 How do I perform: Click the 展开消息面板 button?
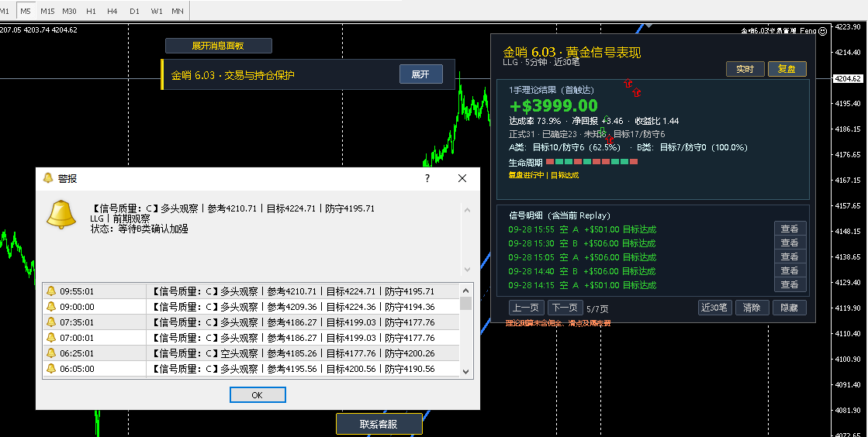click(x=218, y=46)
